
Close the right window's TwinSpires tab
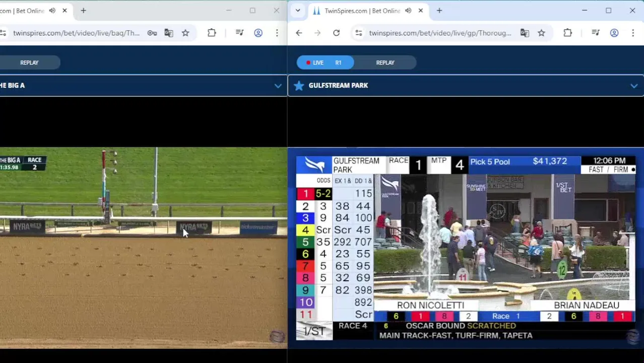tap(421, 11)
